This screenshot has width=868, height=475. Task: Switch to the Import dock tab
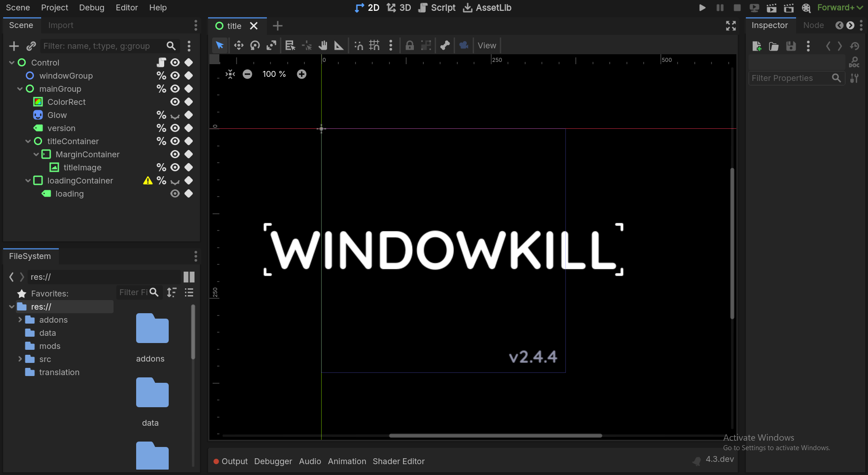(61, 25)
